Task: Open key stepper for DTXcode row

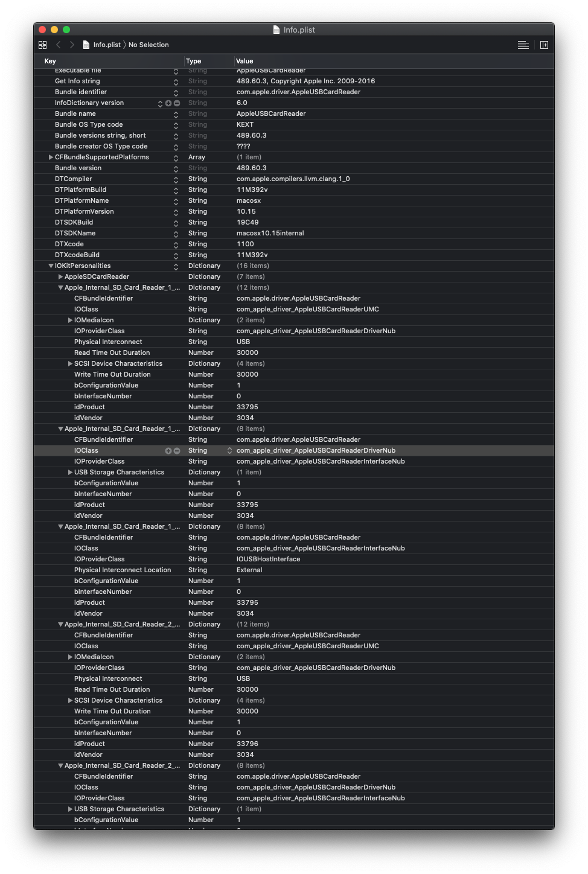Action: tap(176, 244)
